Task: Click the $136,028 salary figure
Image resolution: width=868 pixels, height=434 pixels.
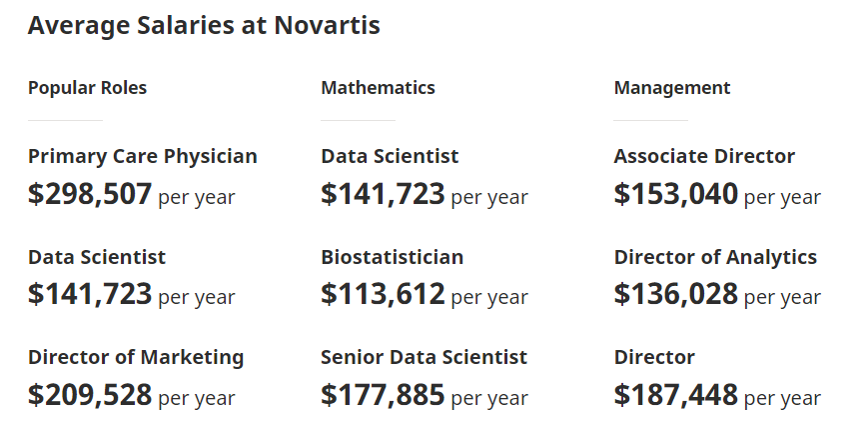Action: 675,294
